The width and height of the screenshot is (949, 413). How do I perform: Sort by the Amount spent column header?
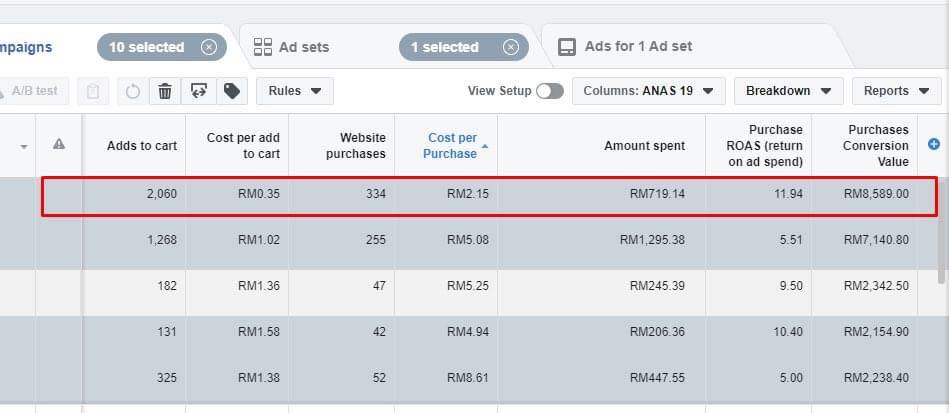click(x=644, y=145)
